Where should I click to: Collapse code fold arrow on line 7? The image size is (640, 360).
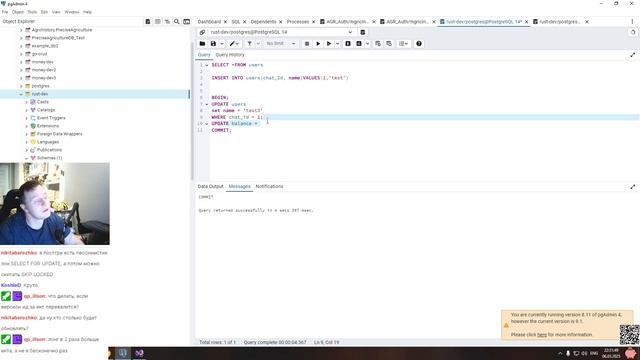click(207, 104)
